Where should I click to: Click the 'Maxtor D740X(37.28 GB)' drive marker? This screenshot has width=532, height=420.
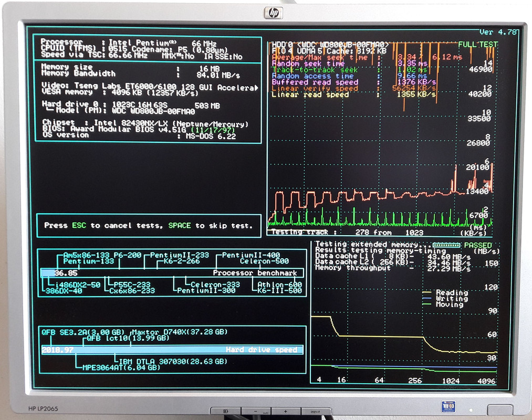[180, 332]
